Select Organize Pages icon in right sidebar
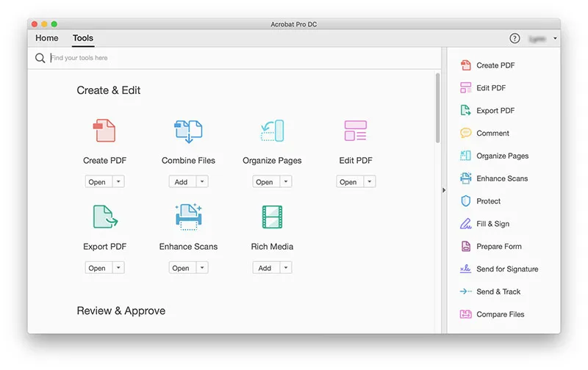 tap(466, 156)
